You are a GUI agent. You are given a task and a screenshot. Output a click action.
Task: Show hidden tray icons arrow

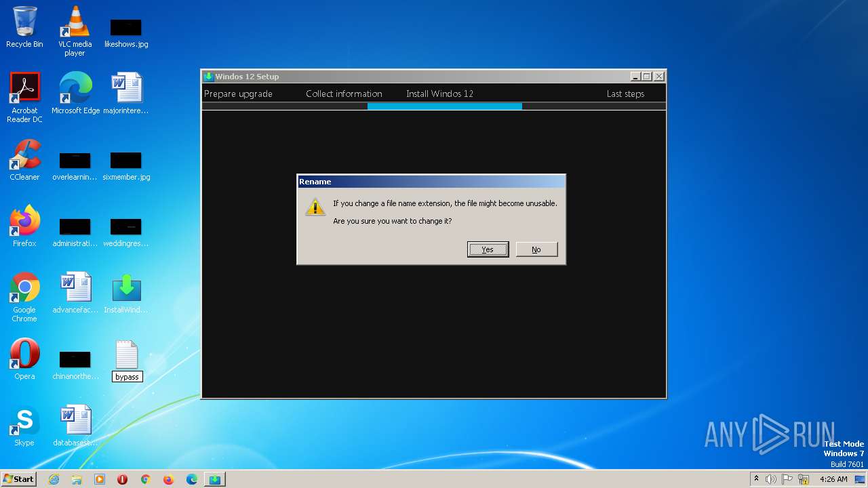click(x=756, y=479)
